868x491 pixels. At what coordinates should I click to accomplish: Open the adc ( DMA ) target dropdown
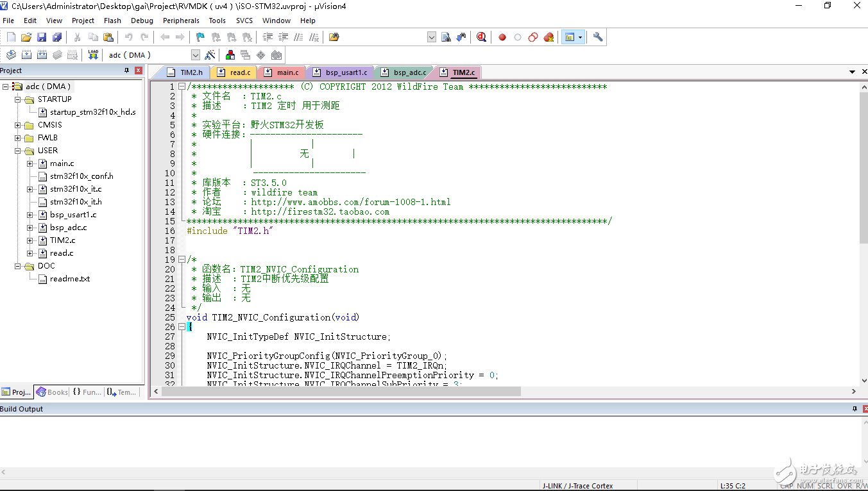click(196, 55)
